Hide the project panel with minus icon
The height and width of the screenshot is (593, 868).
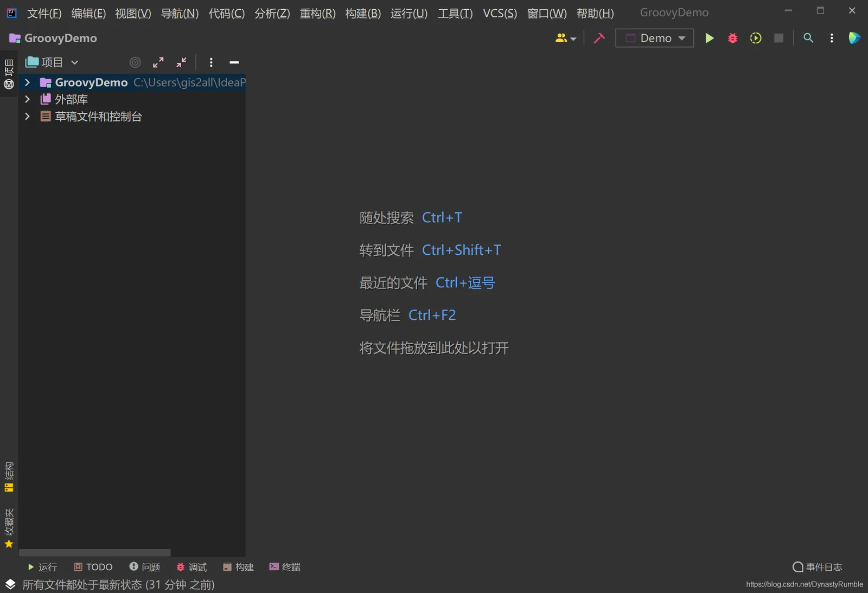[x=234, y=62]
